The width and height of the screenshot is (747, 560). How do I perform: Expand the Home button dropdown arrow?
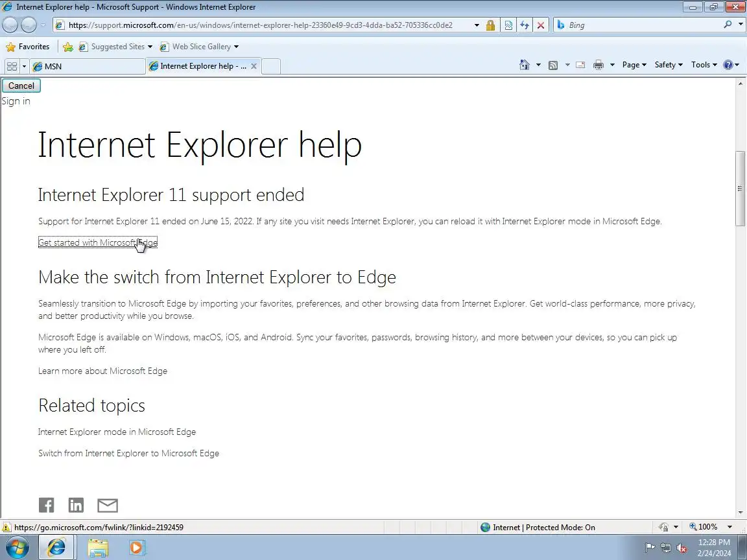click(x=538, y=65)
